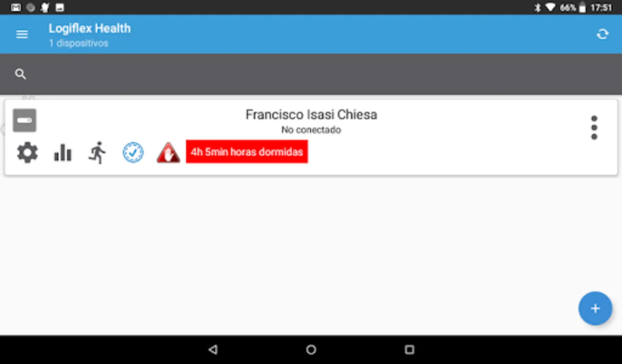Viewport: 622px width, 364px height.
Task: Click the '4h 5min horas dormidas' red label
Action: pyautogui.click(x=247, y=152)
